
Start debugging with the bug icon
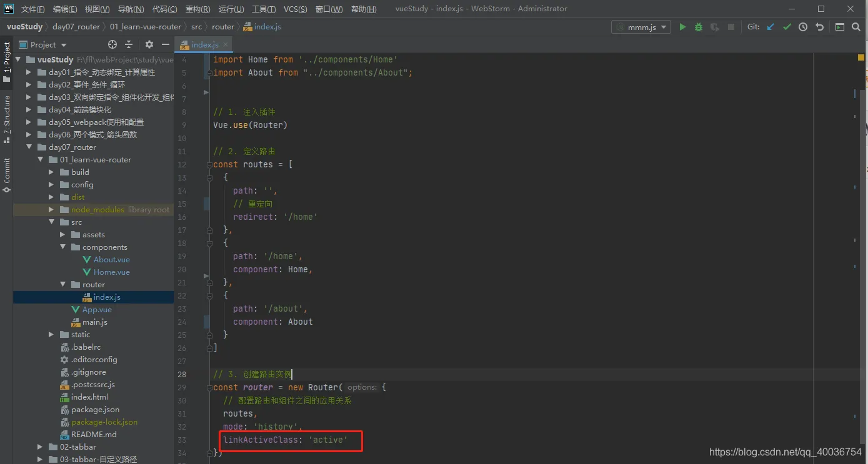[699, 27]
